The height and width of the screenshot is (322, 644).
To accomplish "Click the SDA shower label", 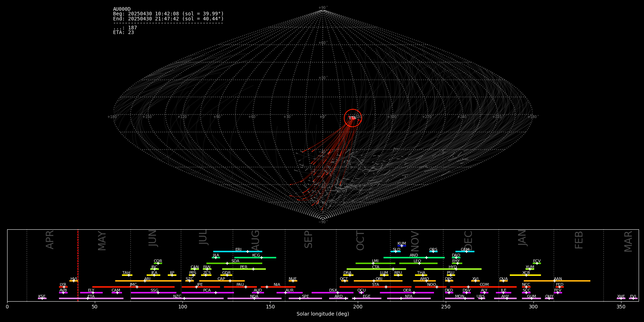I will coord(235,261).
